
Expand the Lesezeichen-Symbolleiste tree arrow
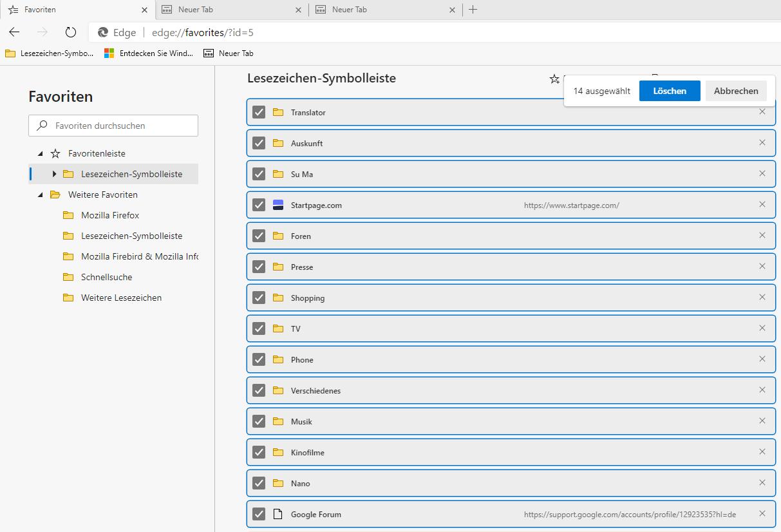point(54,174)
